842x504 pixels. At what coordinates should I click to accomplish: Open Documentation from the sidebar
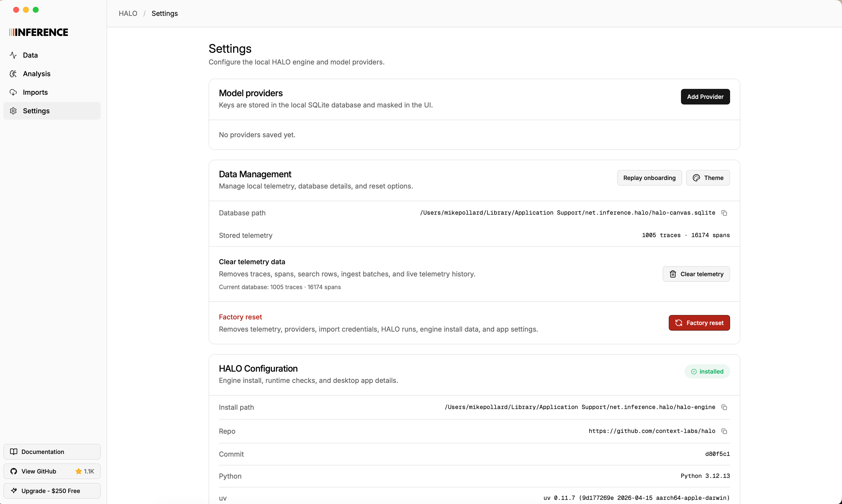tap(52, 452)
